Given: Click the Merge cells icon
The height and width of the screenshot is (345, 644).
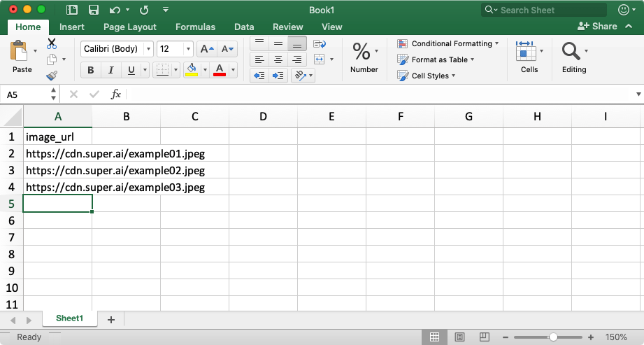Looking at the screenshot, I should tap(320, 59).
